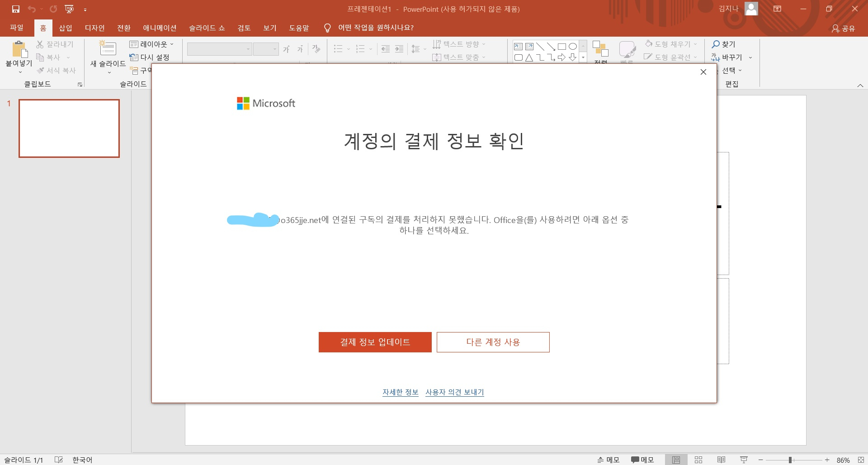Open Customize Quick Access Toolbar arrow
Screen dimensions: 868x465
click(85, 9)
